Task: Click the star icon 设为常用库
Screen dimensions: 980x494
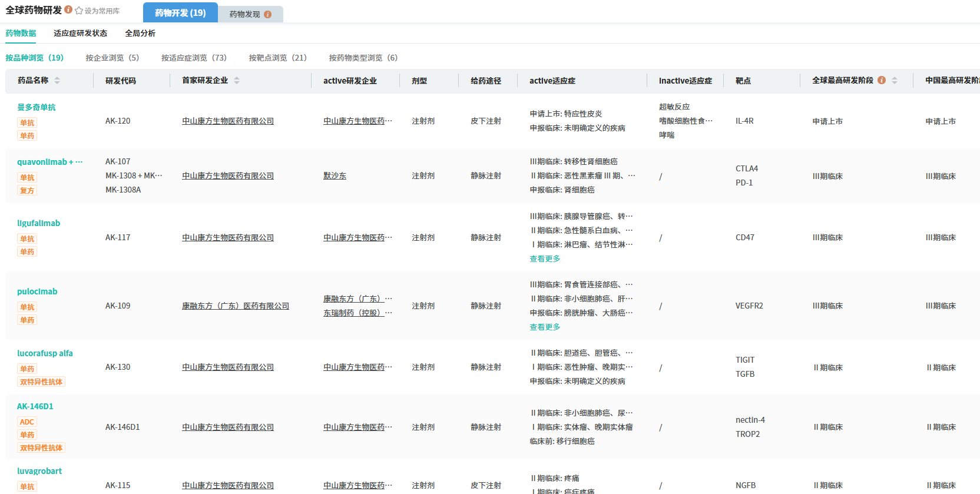Action: pos(79,11)
